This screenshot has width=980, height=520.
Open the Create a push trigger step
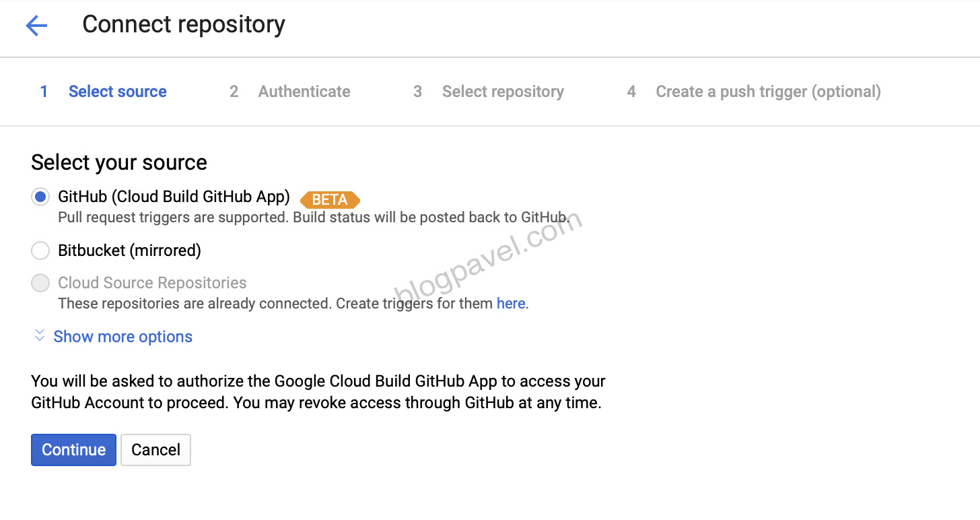point(767,91)
